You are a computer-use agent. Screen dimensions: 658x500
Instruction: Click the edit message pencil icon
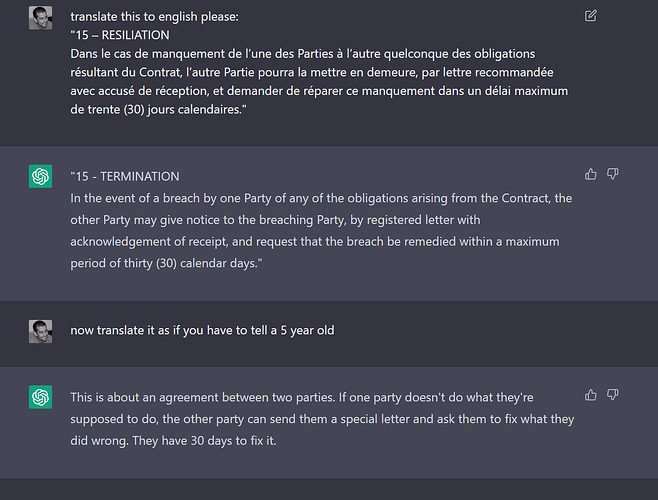click(590, 16)
